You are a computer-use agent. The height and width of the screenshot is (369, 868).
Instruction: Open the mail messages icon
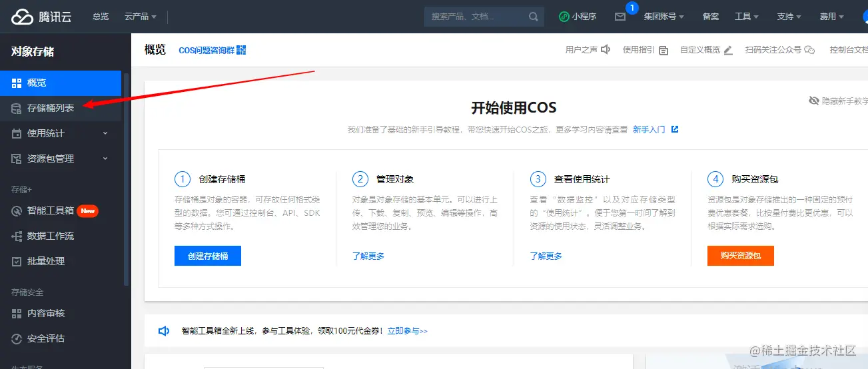point(620,17)
